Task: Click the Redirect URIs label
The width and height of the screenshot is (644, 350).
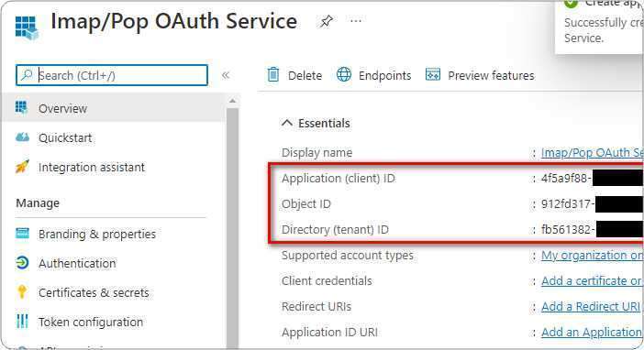Action: point(316,307)
